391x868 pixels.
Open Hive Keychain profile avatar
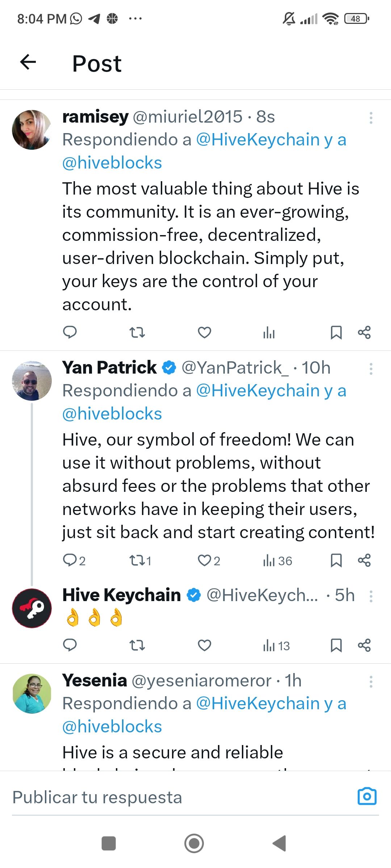pyautogui.click(x=32, y=608)
